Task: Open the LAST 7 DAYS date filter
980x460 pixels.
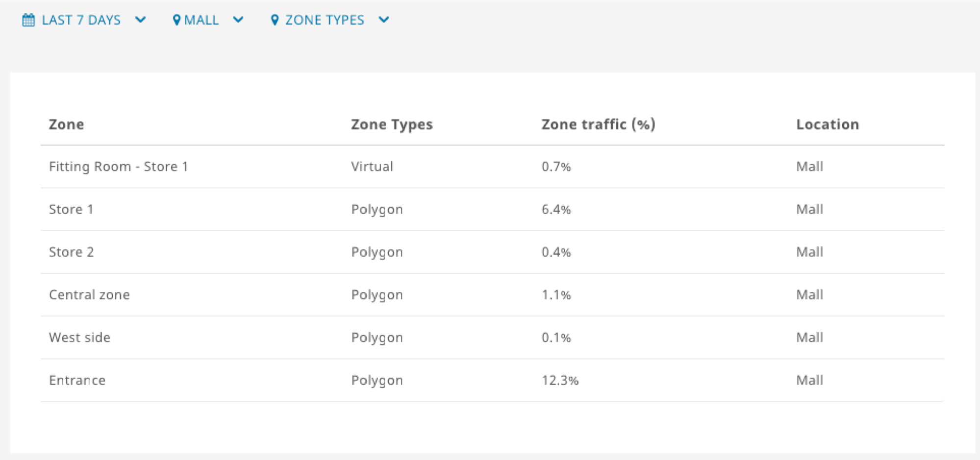Action: [x=81, y=20]
